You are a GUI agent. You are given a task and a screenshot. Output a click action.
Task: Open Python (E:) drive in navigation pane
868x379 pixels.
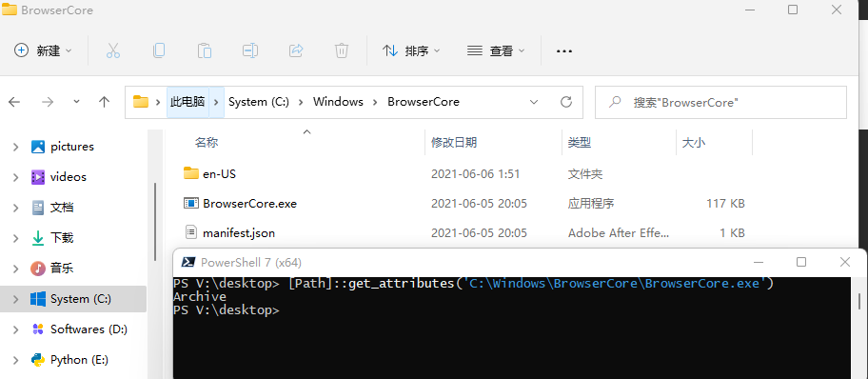tap(79, 360)
